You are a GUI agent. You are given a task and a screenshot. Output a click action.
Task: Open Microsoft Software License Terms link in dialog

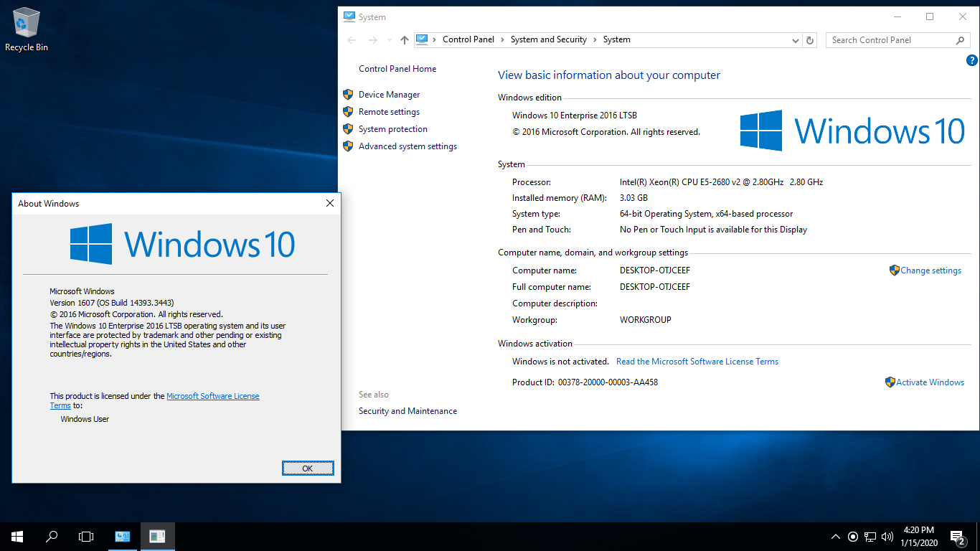(213, 396)
